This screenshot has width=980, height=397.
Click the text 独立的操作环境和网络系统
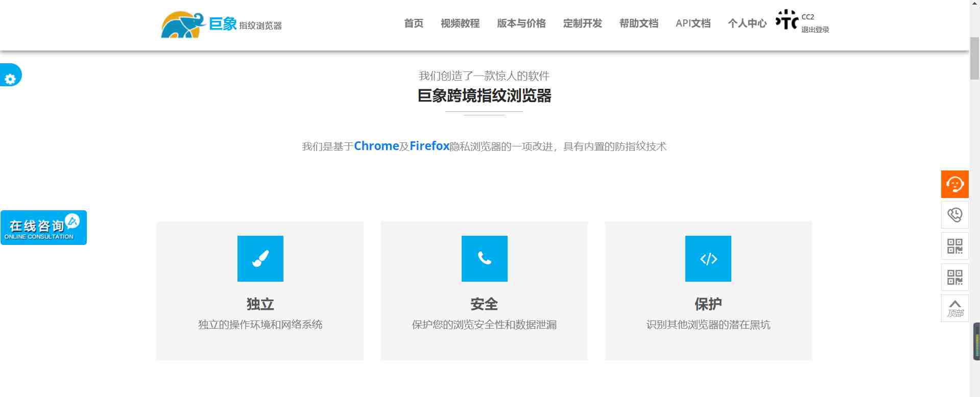[x=260, y=325]
